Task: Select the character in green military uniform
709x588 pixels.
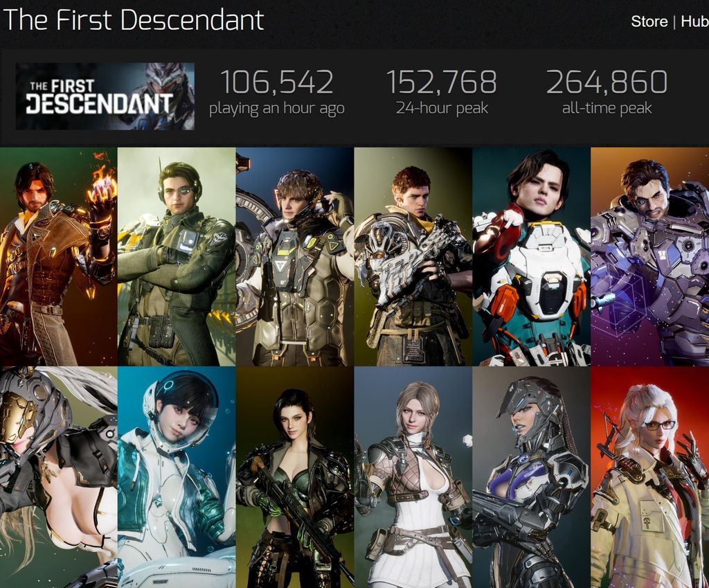Action: click(x=177, y=256)
